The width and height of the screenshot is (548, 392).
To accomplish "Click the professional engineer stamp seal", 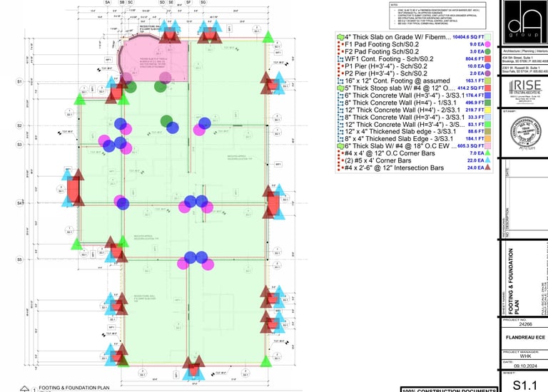I will (x=526, y=133).
